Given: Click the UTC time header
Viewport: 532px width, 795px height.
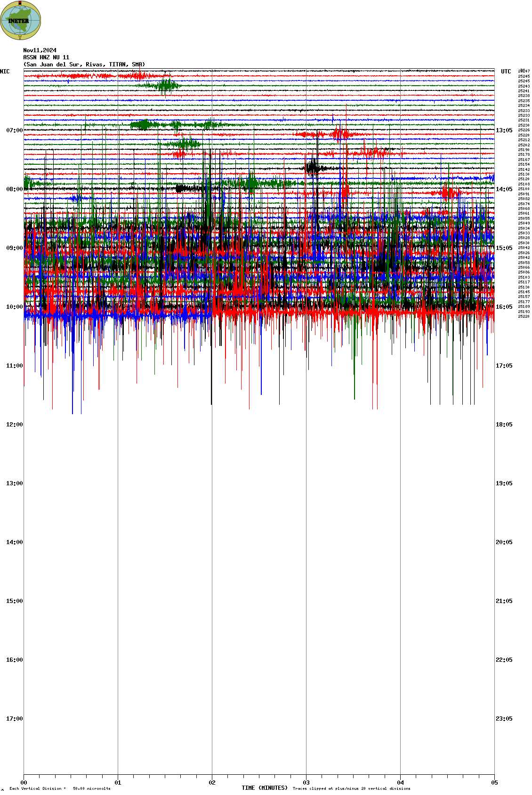Looking at the screenshot, I should (x=506, y=72).
